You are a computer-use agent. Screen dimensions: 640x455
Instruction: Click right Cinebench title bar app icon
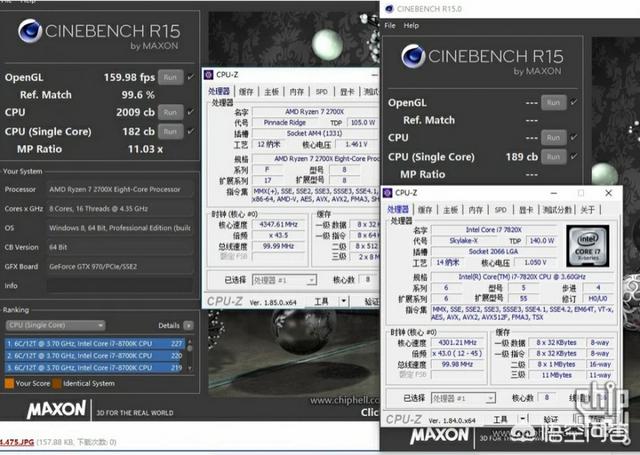coord(389,9)
